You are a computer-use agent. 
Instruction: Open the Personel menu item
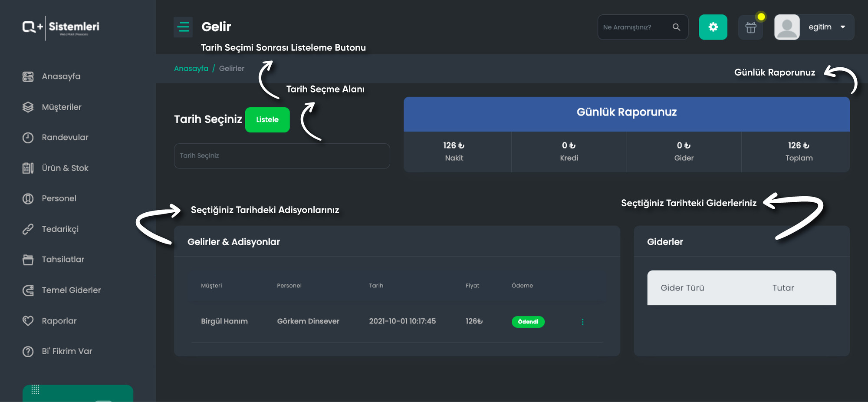(59, 198)
